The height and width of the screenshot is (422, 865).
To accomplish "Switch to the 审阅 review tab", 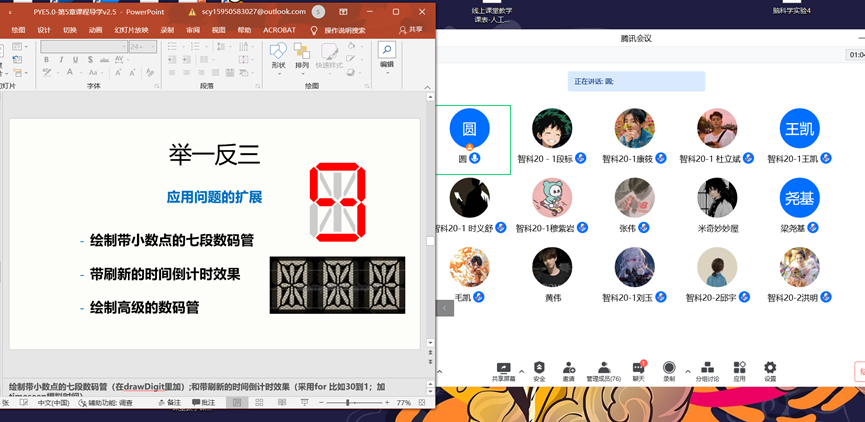I will 193,30.
